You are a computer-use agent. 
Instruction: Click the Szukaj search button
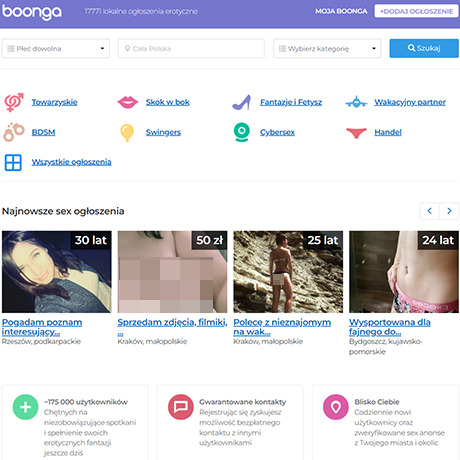coord(424,48)
